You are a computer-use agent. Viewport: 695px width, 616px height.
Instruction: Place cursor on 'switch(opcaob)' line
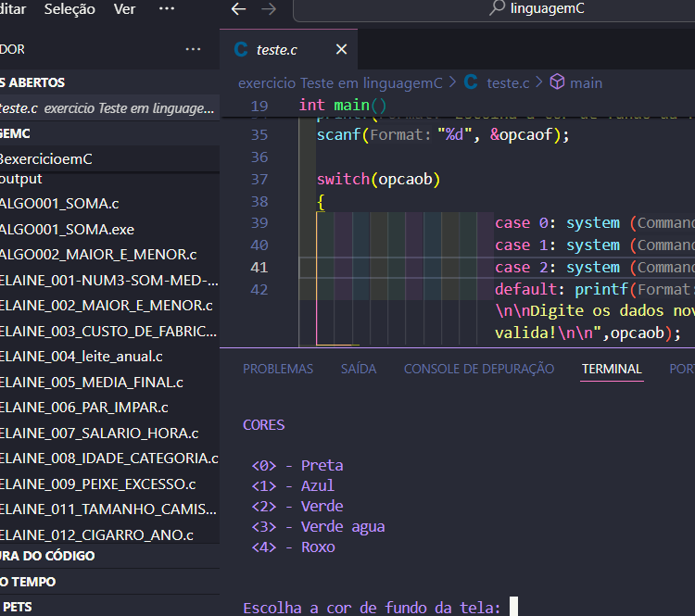pyautogui.click(x=378, y=179)
